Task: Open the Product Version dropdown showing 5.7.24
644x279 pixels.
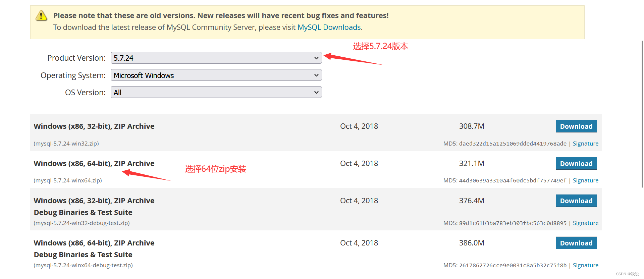Action: point(216,58)
